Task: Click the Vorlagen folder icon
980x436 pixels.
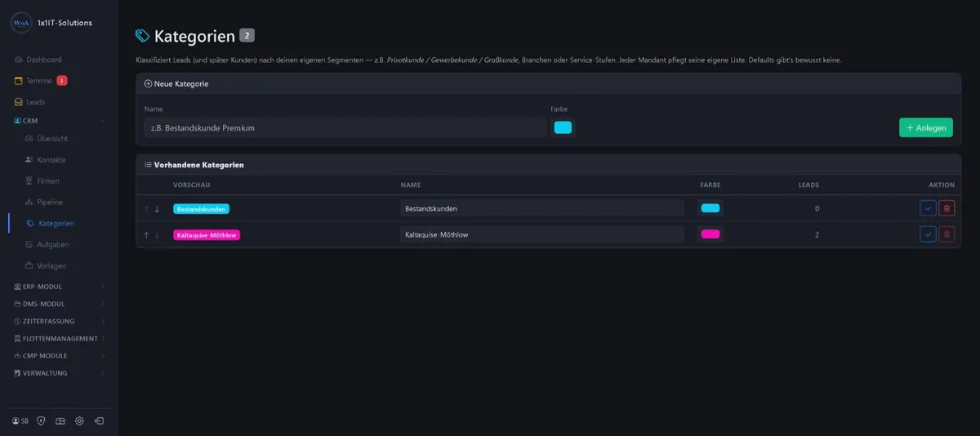Action: pyautogui.click(x=29, y=266)
